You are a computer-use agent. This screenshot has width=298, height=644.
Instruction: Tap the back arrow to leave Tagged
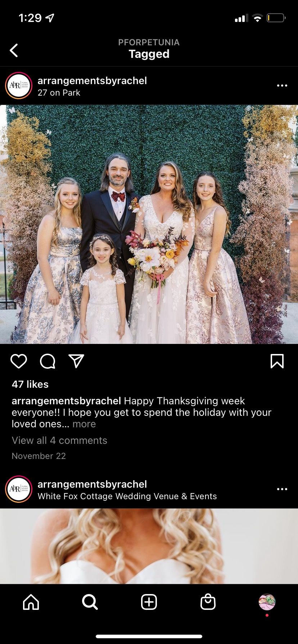point(14,50)
